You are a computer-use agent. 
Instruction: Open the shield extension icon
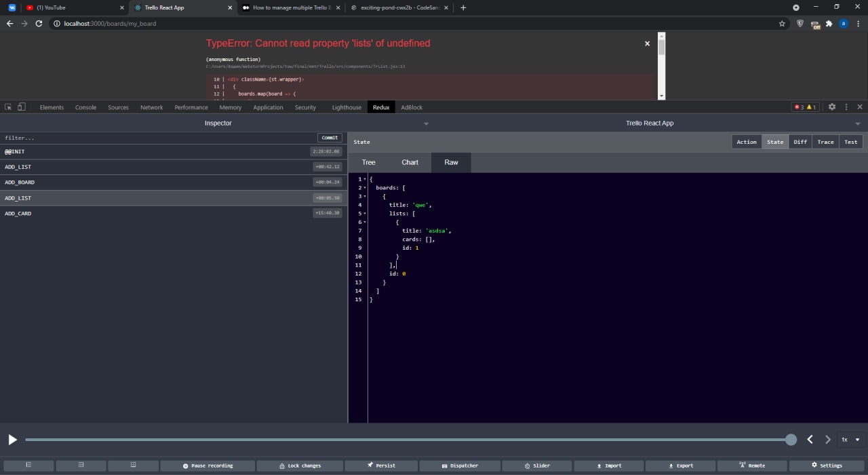800,23
